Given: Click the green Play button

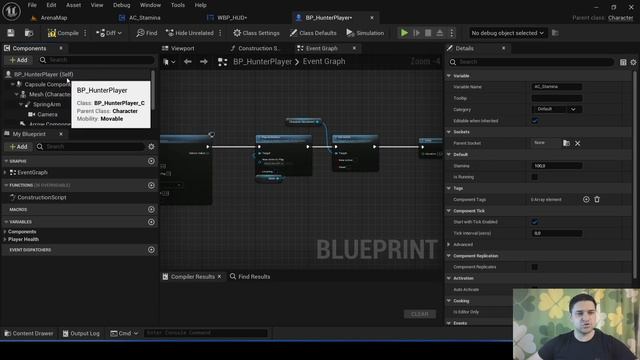Looking at the screenshot, I should [x=404, y=33].
